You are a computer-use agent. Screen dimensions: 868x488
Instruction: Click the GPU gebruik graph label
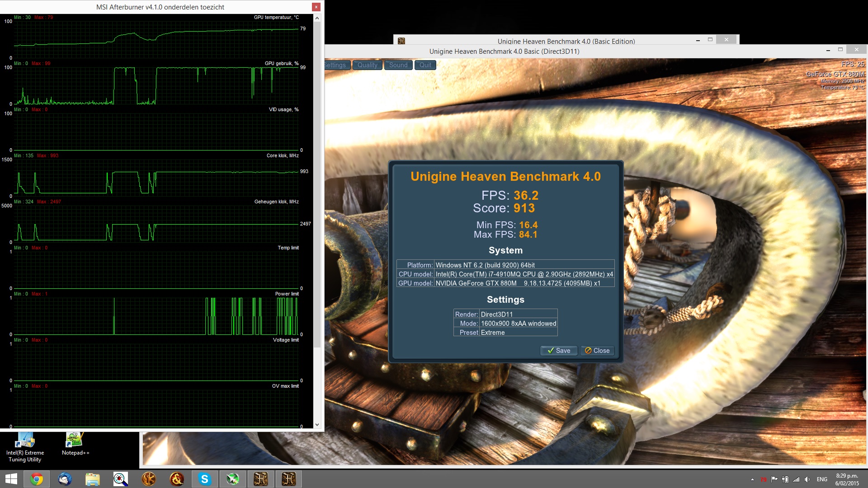[x=282, y=63]
